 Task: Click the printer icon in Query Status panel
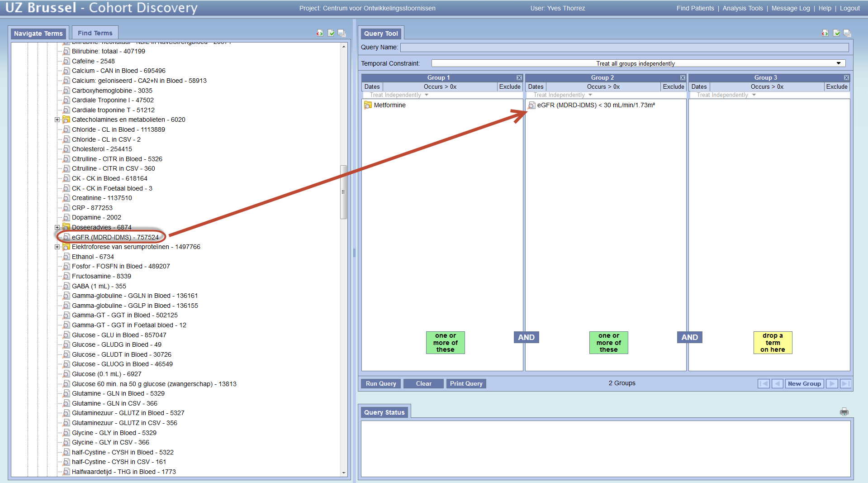point(844,412)
